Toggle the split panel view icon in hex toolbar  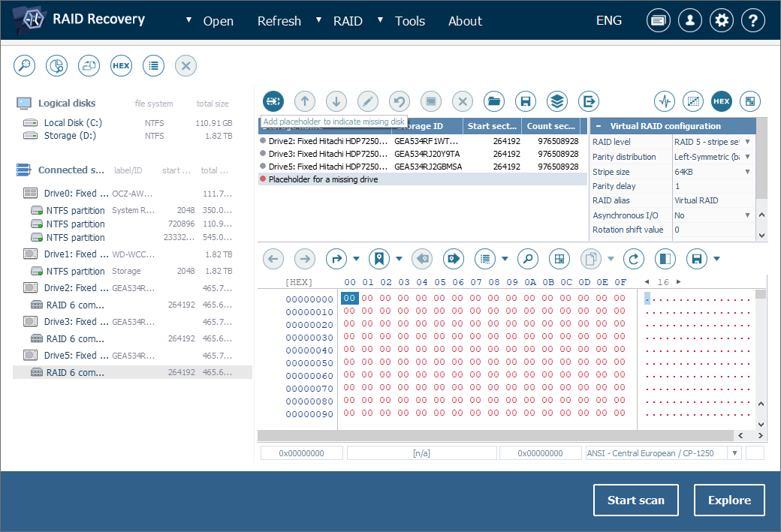[x=665, y=259]
